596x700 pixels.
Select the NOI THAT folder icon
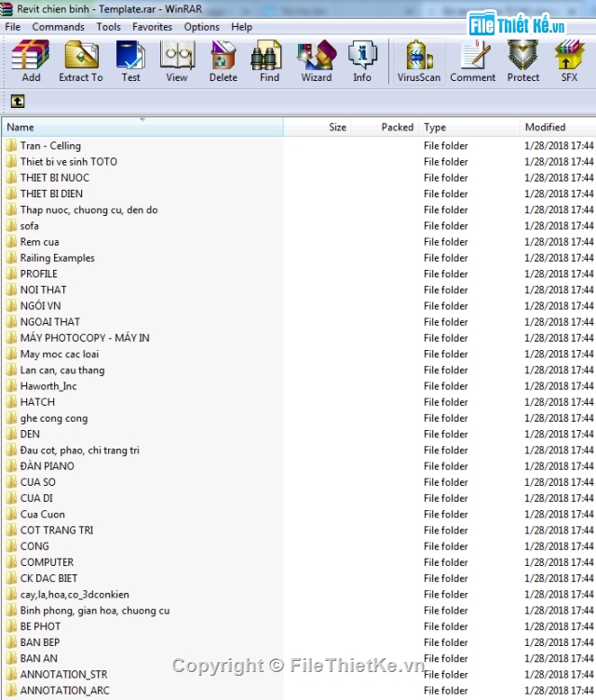(x=11, y=289)
